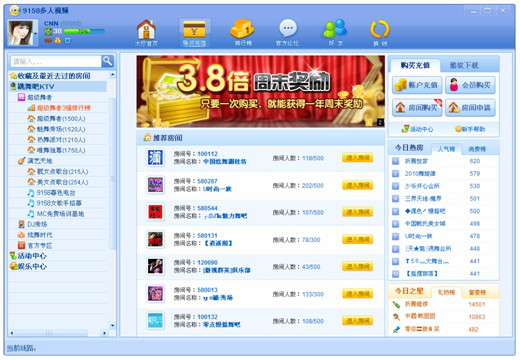Click the search input field in sidebar
This screenshot has width=520, height=360.
click(56, 61)
